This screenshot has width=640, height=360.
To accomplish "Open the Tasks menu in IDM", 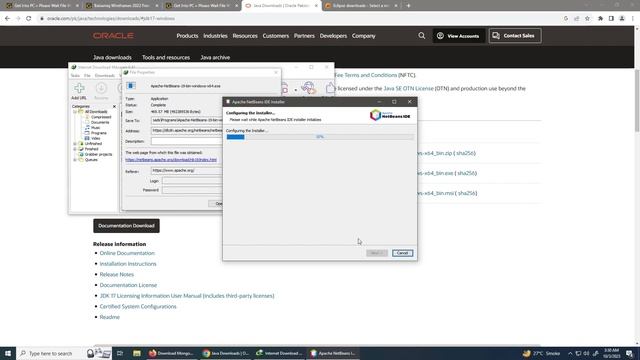I will tap(76, 76).
